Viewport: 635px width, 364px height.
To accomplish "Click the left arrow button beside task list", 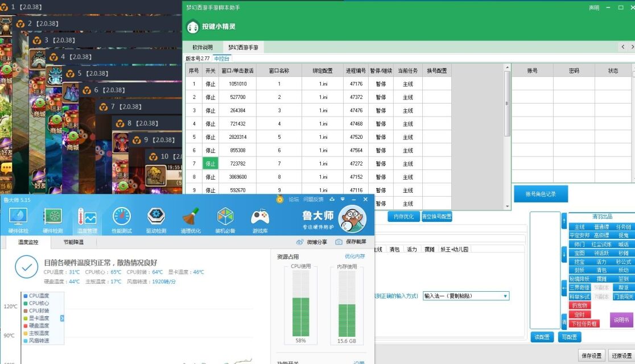I will click(564, 288).
